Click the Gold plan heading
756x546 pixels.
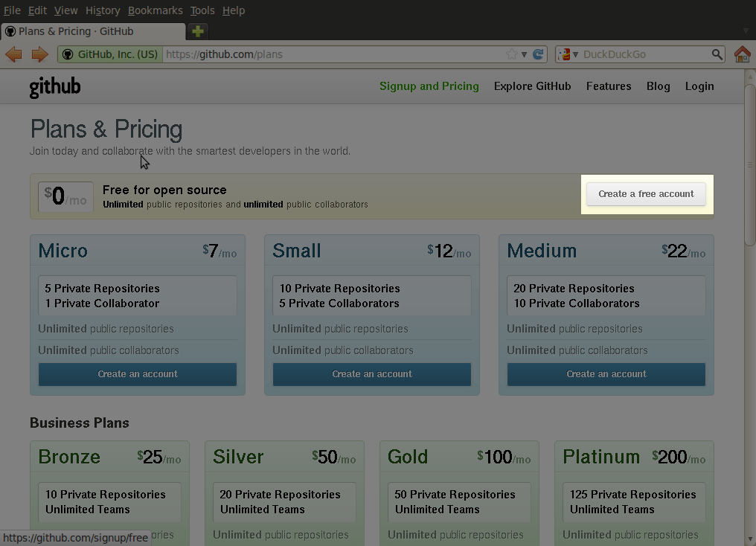coord(408,457)
